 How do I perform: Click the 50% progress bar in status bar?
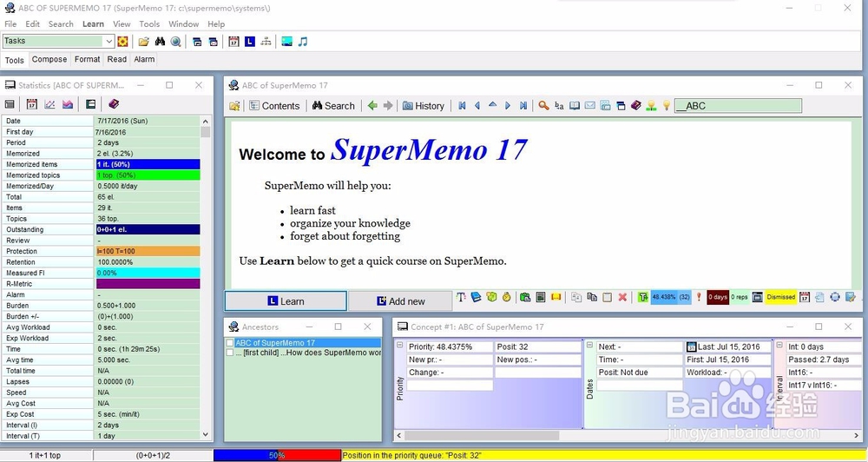click(x=278, y=455)
